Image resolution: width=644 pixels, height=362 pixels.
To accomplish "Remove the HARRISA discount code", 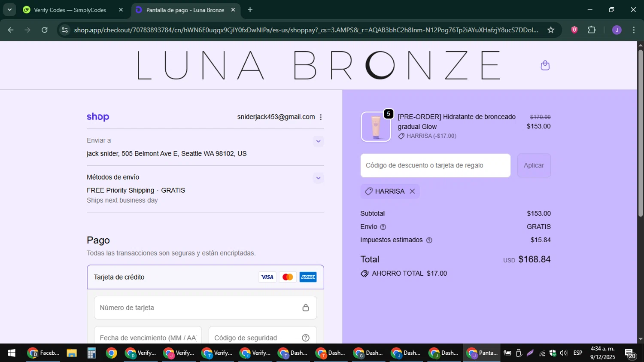I will tap(412, 191).
